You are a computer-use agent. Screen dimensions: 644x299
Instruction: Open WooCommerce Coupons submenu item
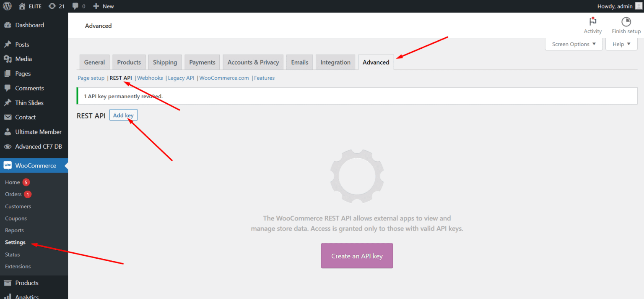16,218
